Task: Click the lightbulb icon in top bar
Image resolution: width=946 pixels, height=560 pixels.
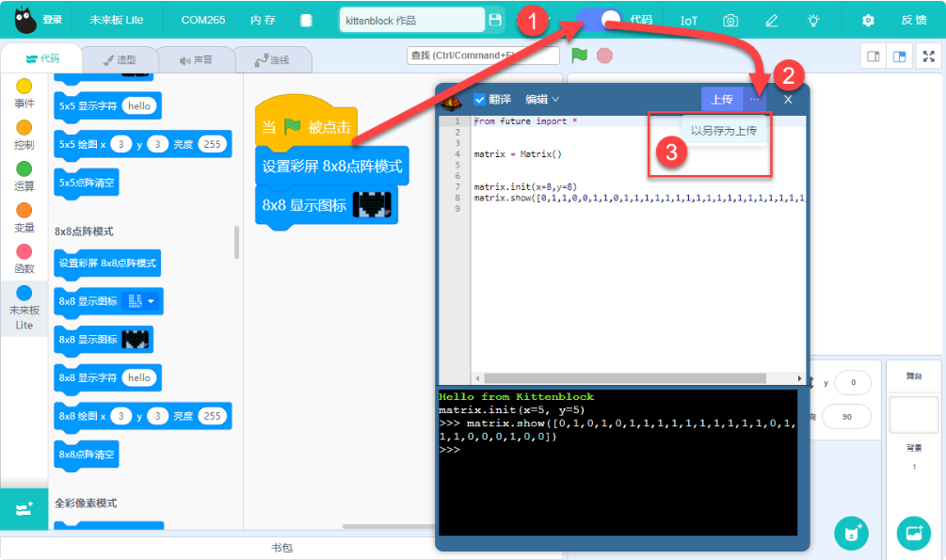Action: [813, 21]
